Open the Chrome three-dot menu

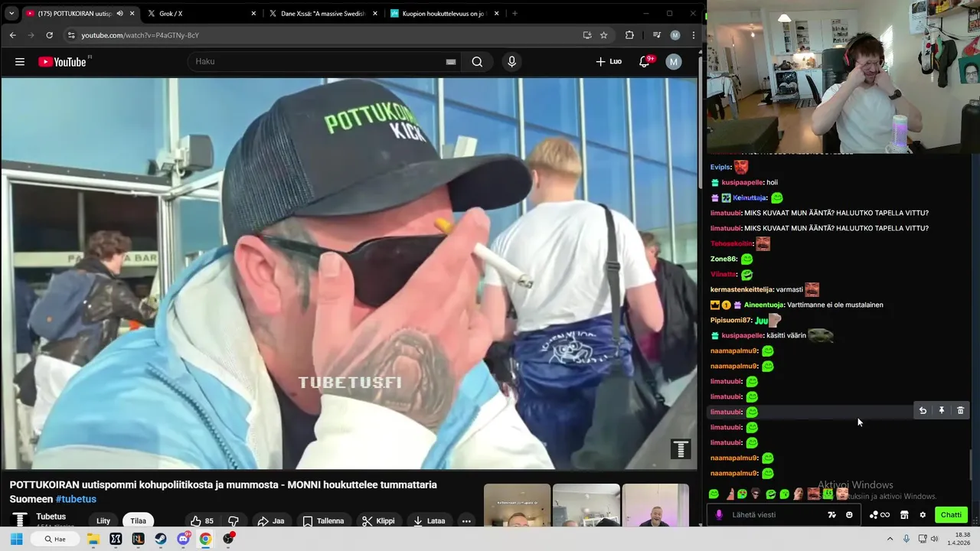pos(694,35)
